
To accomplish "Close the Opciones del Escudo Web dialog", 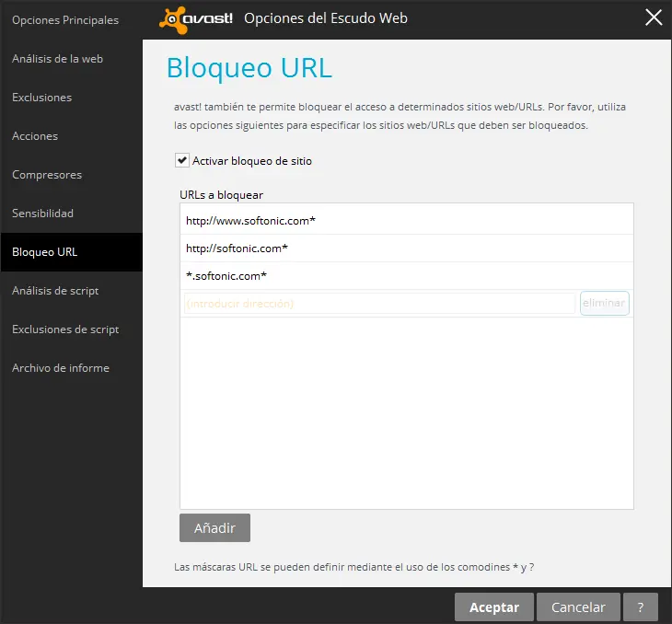I will (654, 17).
